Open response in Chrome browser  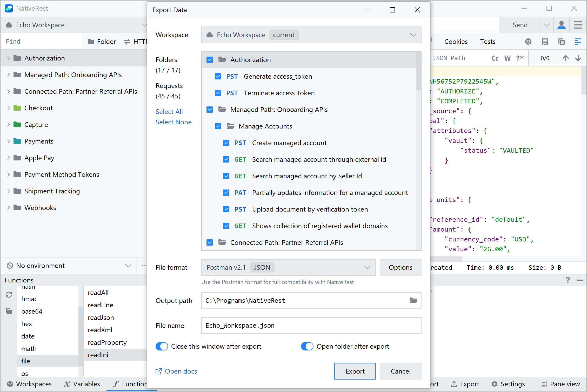pos(528,42)
